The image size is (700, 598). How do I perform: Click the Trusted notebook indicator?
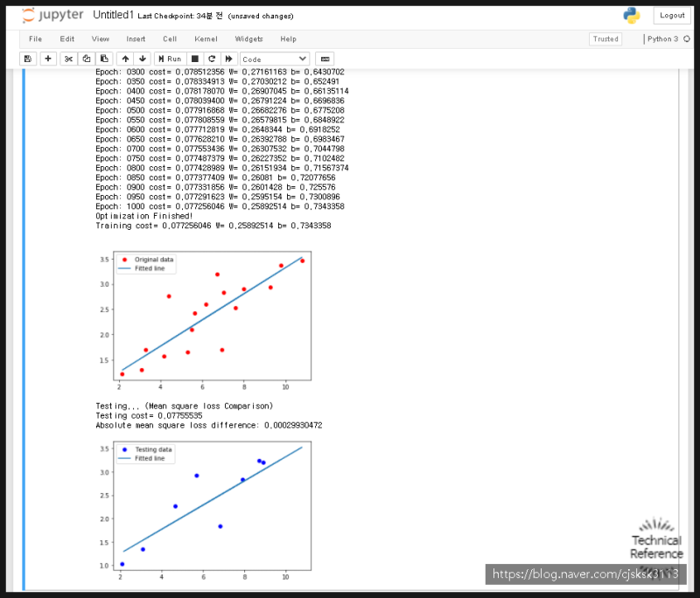tap(605, 39)
